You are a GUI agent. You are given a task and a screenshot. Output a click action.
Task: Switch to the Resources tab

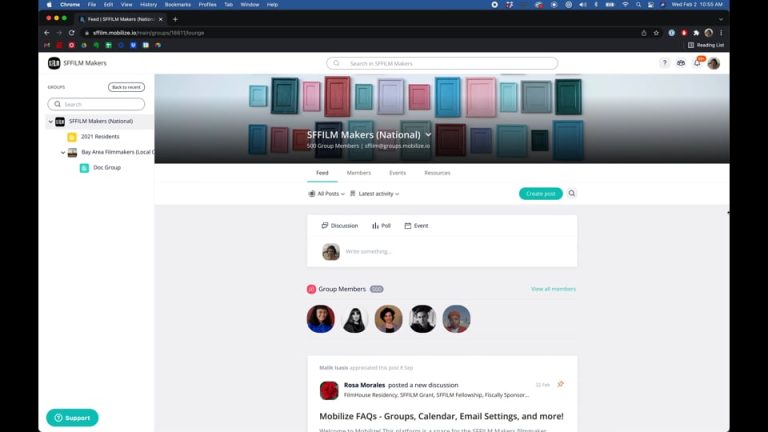point(437,173)
